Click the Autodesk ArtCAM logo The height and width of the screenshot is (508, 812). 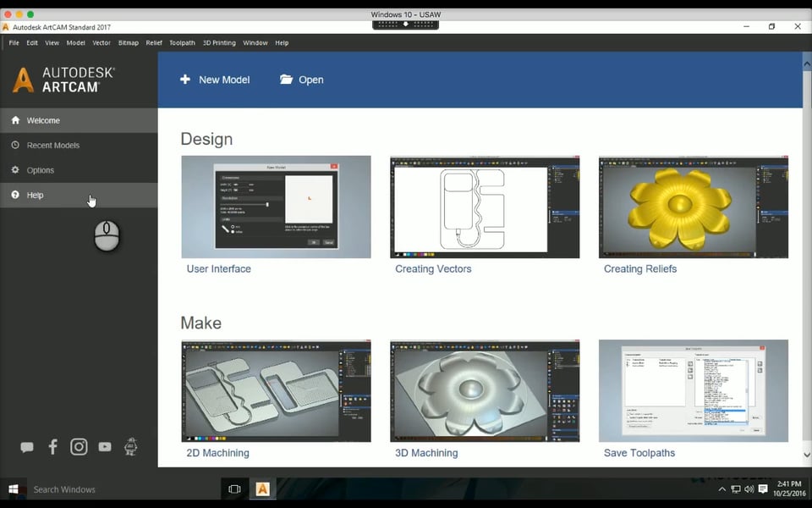[63, 80]
